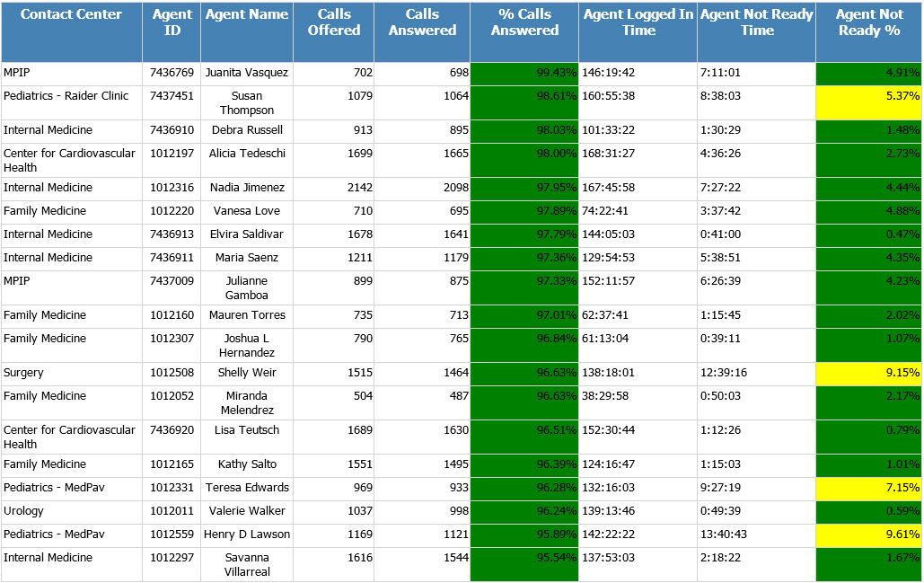This screenshot has width=924, height=583.
Task: Click the yellow 5.37% cell
Action: (868, 102)
